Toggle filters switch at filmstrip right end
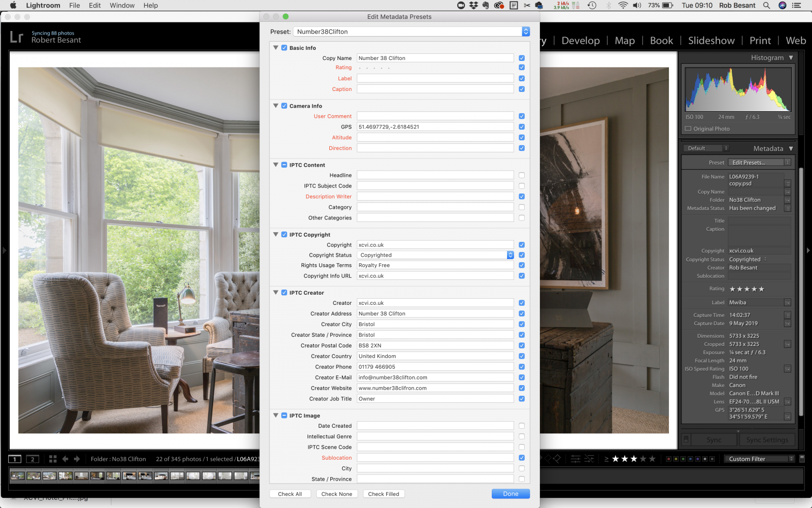Viewport: 812px width, 508px height. click(802, 459)
